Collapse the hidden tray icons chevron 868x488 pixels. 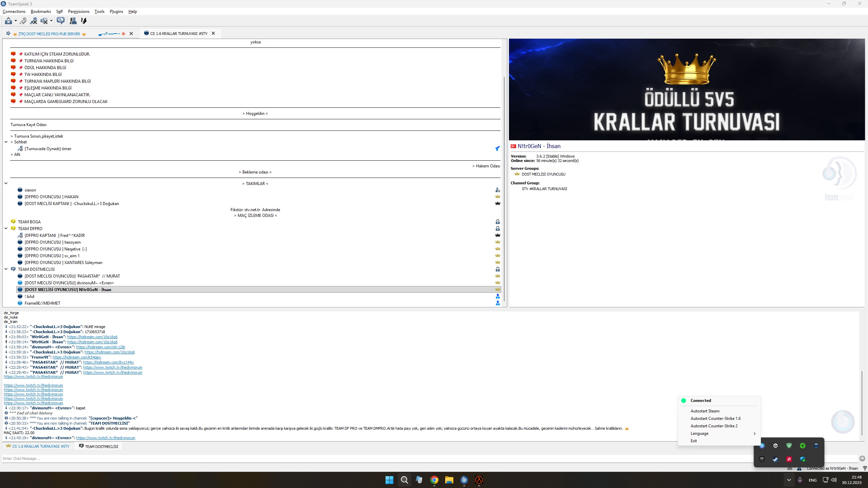click(x=789, y=480)
